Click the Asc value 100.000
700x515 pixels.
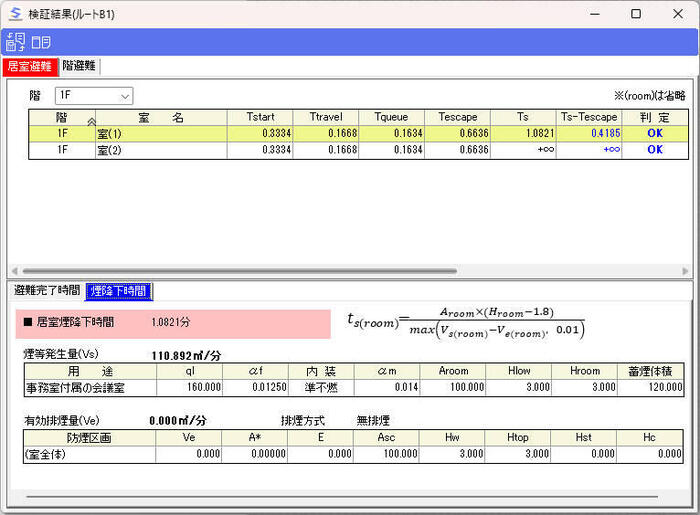pyautogui.click(x=400, y=454)
